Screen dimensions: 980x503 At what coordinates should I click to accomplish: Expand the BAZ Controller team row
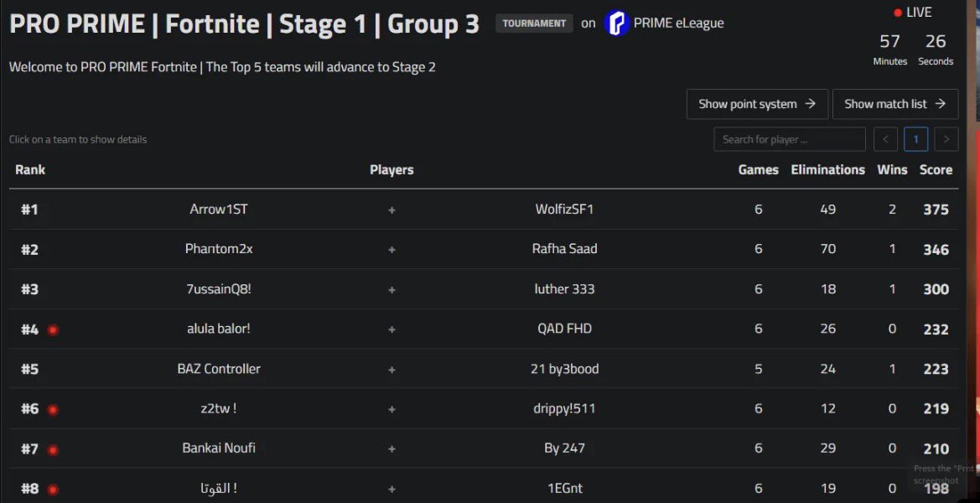point(484,369)
